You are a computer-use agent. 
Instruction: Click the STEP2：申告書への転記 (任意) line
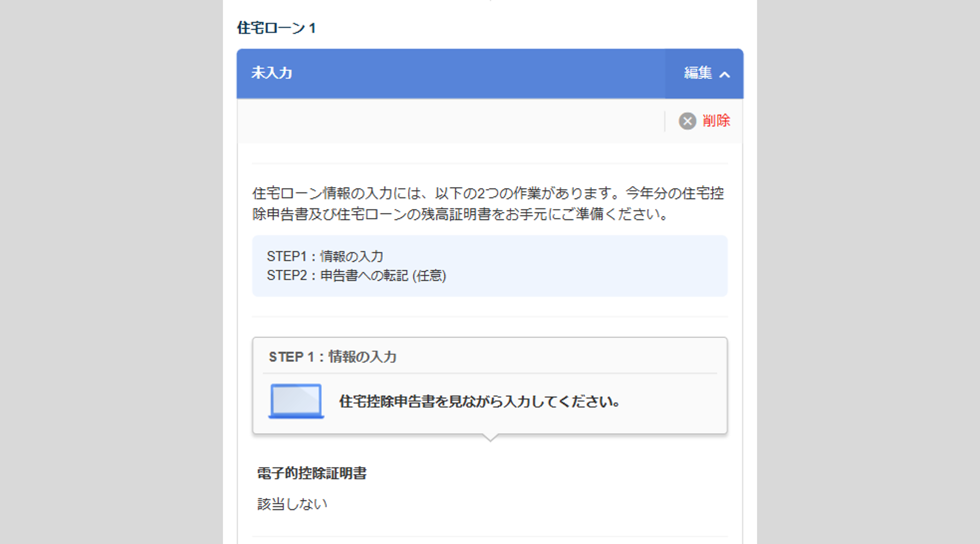356,276
